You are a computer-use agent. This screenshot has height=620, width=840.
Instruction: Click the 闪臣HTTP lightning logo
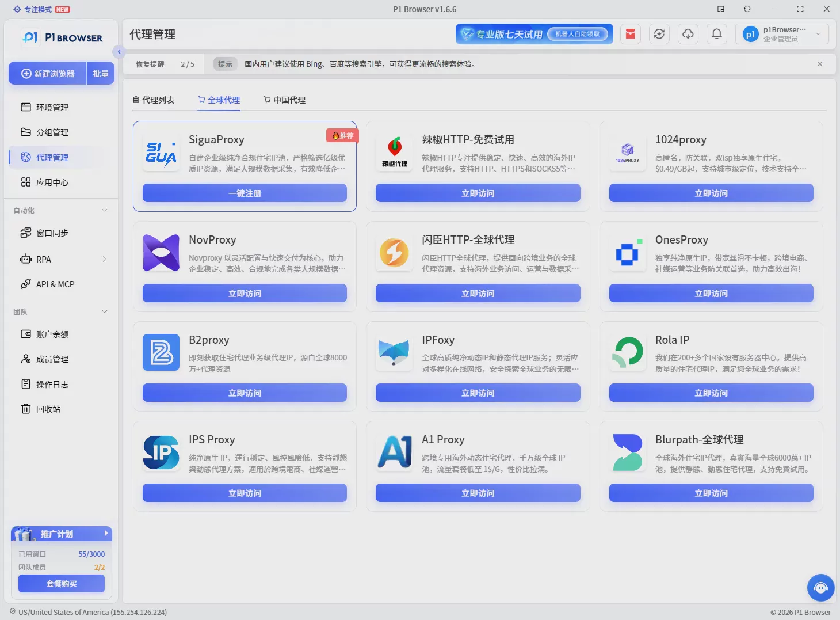394,253
